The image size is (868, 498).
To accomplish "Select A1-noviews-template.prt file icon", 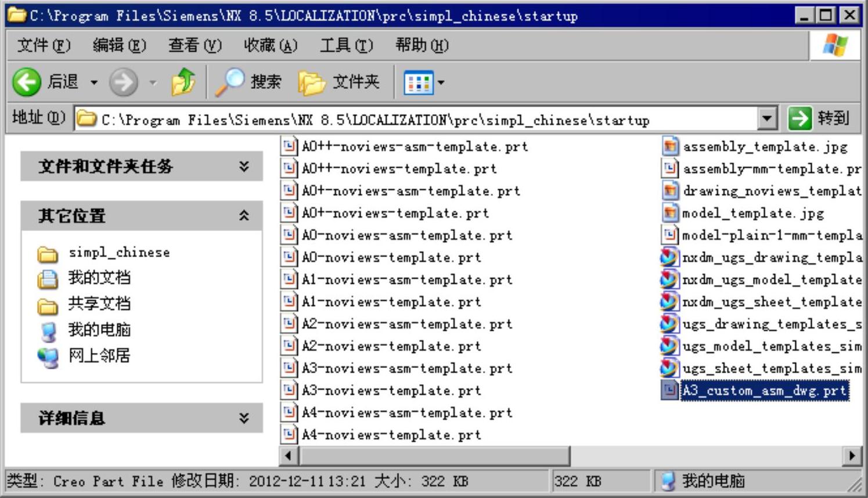I will (289, 301).
